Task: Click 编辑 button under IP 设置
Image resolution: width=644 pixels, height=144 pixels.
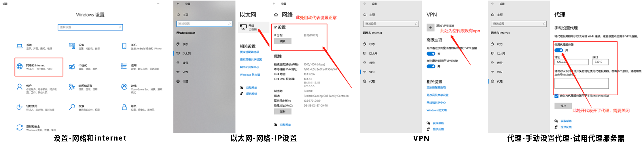Action: tap(283, 41)
